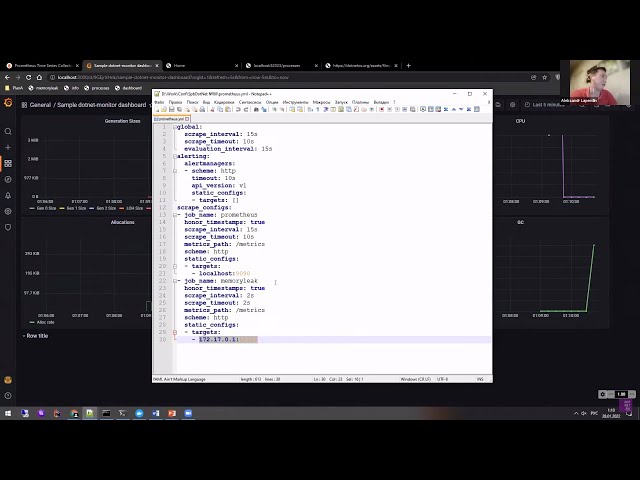Open the dashboard bookmark
This screenshot has width=640, height=480.
[129, 88]
